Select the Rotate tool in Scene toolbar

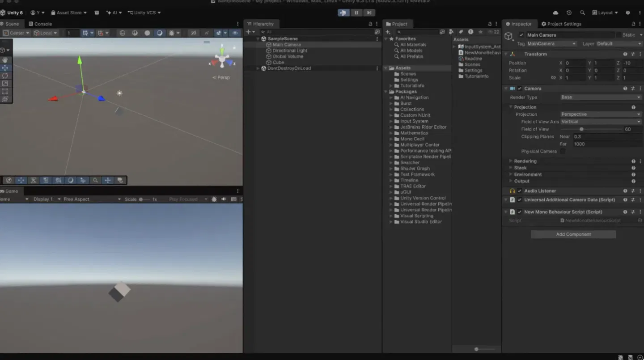point(5,76)
